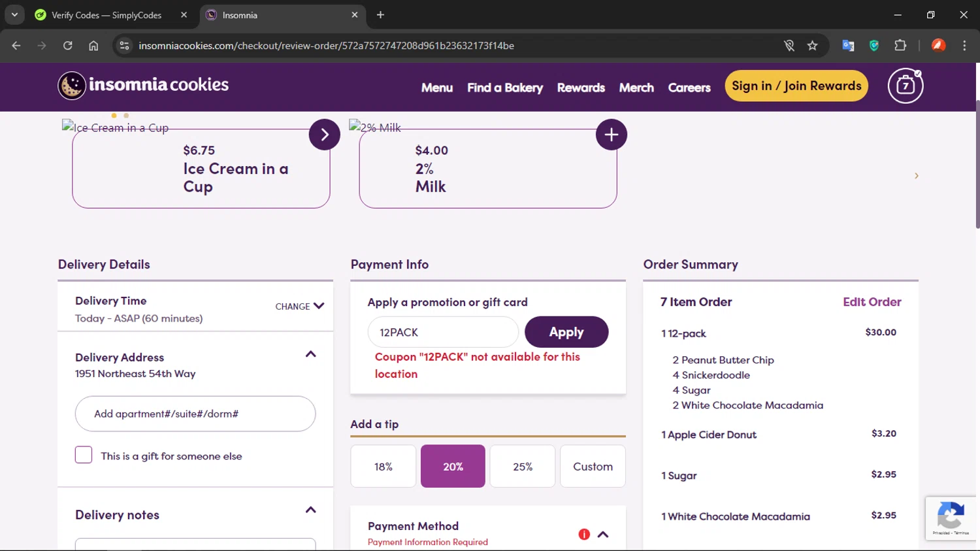Click into the promotion code field containing 12PACK

tap(444, 332)
